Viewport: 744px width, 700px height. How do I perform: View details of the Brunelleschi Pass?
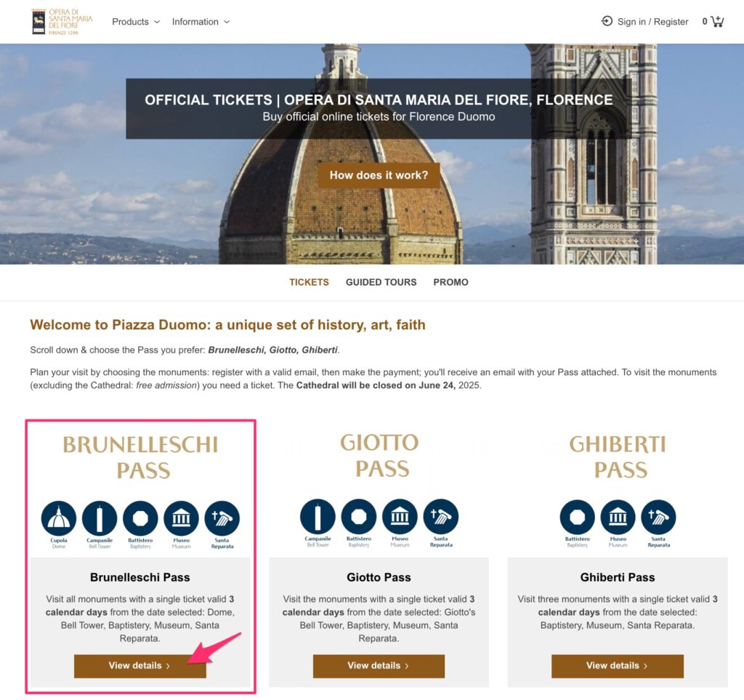pyautogui.click(x=140, y=666)
